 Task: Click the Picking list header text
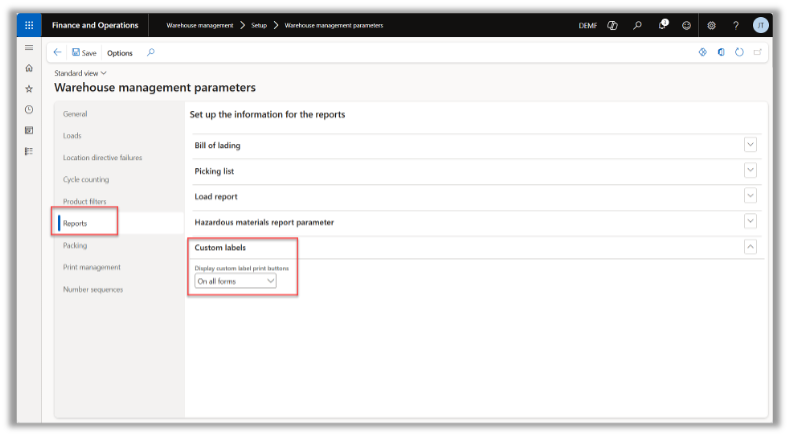pos(214,171)
